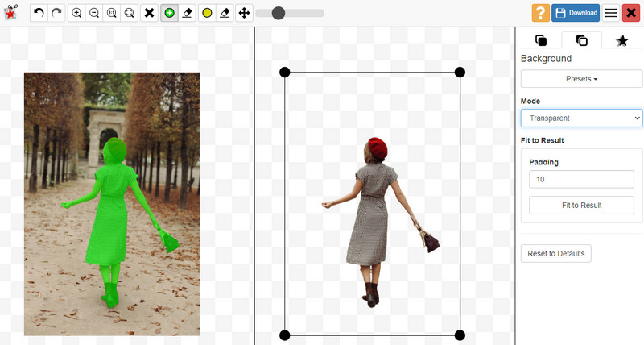Clear all marks with the X tool
This screenshot has height=345, width=644.
[x=149, y=13]
